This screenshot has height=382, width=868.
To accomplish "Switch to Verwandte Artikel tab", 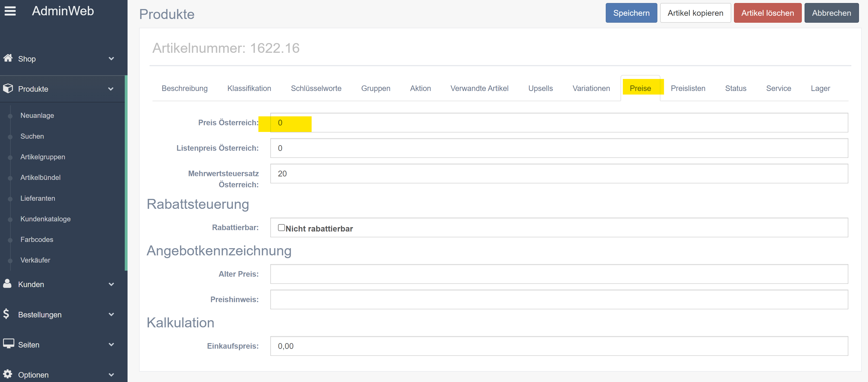I will tap(480, 88).
